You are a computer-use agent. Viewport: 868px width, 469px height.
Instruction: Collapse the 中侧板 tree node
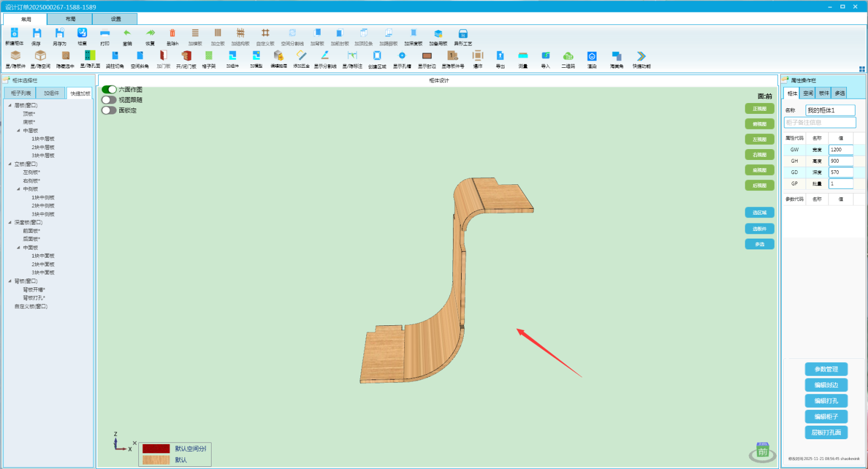pyautogui.click(x=18, y=189)
